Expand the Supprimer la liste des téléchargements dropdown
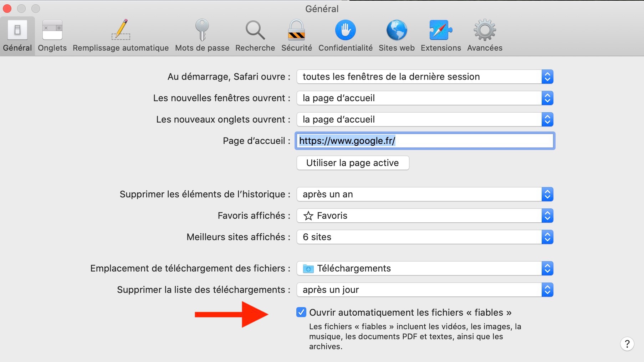 click(425, 290)
